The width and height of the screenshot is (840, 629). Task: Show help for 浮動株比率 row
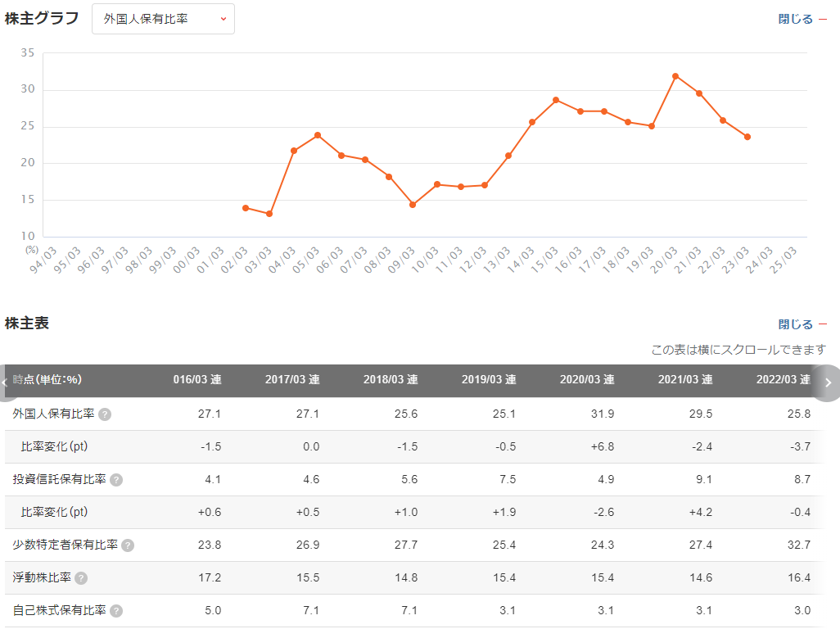[x=81, y=578]
